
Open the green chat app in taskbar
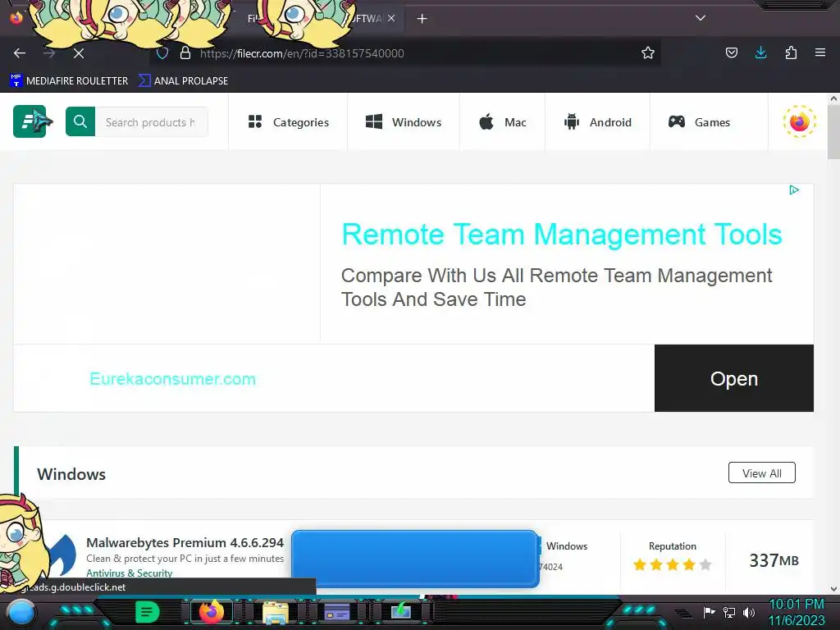pyautogui.click(x=147, y=612)
